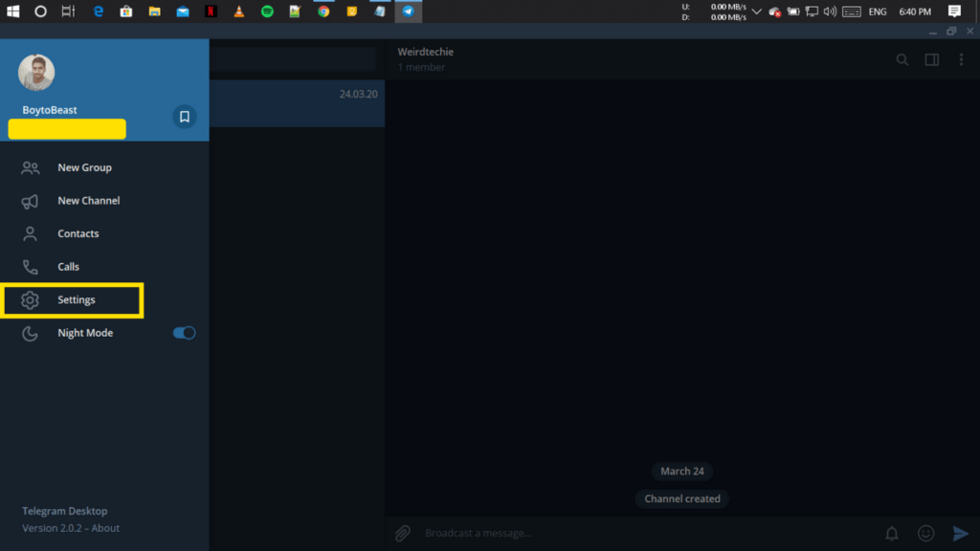Toggle silent broadcast bell icon
This screenshot has width=980, height=551.
(892, 533)
